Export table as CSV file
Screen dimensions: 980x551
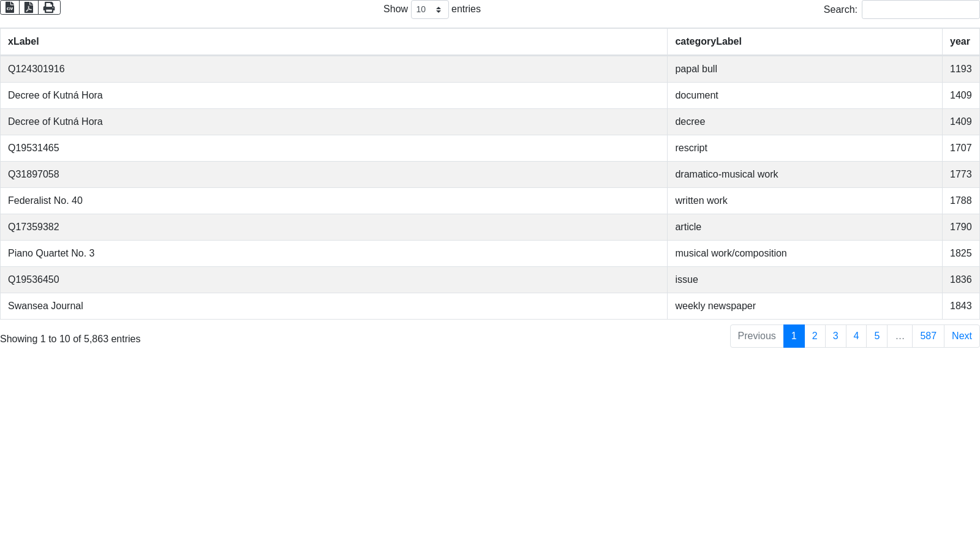[x=10, y=7]
